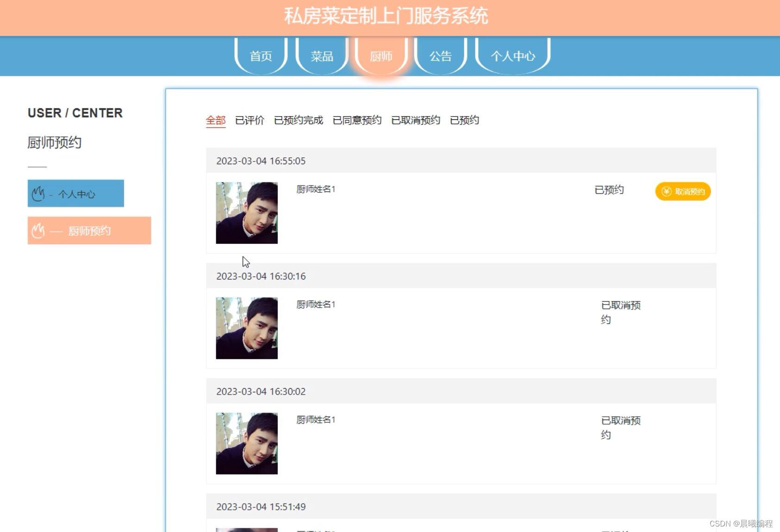Select timestamp 2023-03-04 15:51:49

[x=261, y=507]
